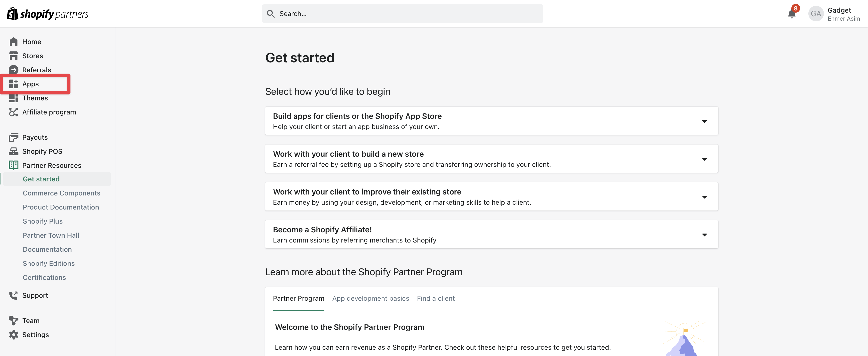This screenshot has width=868, height=356.
Task: Click the Shopify Partners logo
Action: [x=47, y=14]
